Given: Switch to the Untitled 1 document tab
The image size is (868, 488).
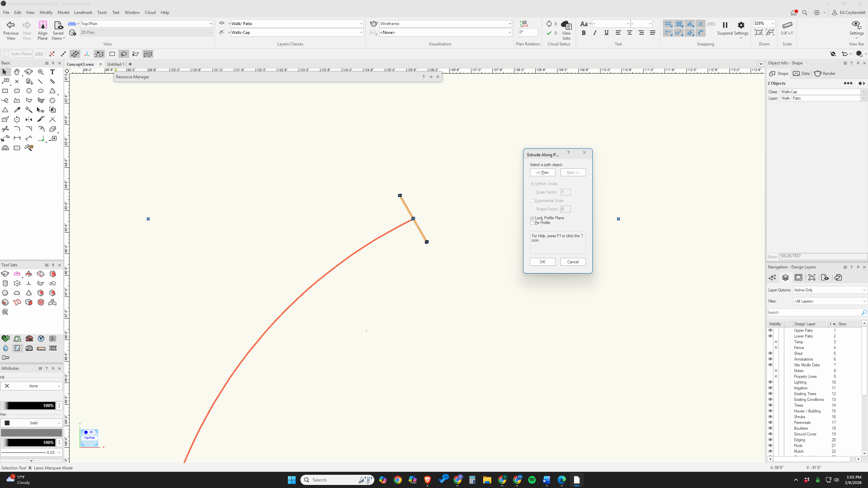Looking at the screenshot, I should click(115, 64).
